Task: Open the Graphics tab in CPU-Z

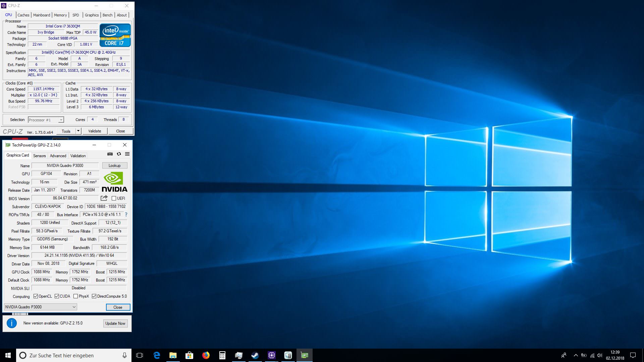Action: coord(92,15)
